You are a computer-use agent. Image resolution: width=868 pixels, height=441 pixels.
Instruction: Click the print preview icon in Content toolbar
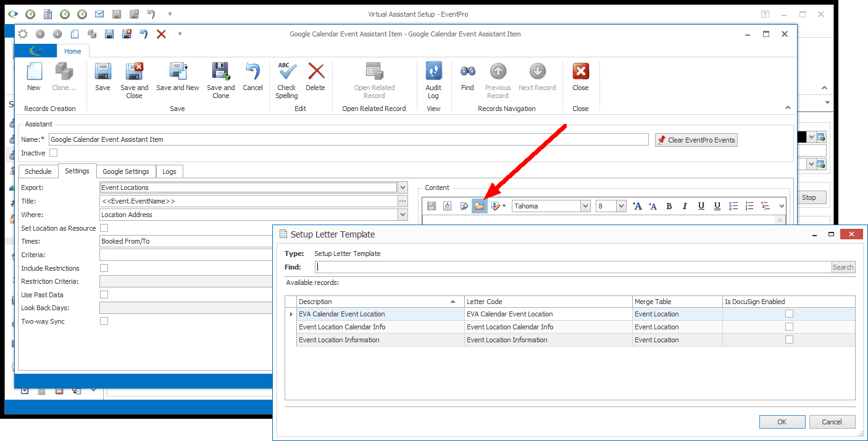(464, 206)
